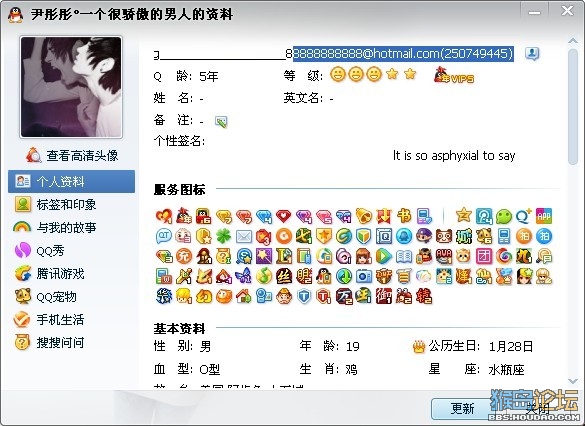Click the red 转 service icon
585x426 pixels.
coord(424,297)
